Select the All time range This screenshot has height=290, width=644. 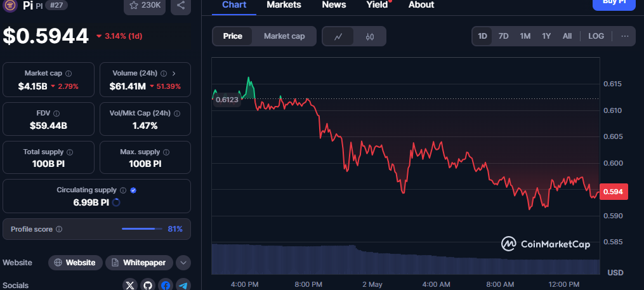tap(567, 36)
